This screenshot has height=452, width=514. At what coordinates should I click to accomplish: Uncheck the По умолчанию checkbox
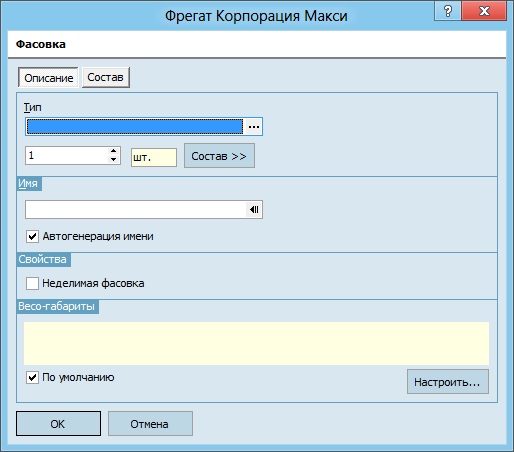(x=32, y=377)
